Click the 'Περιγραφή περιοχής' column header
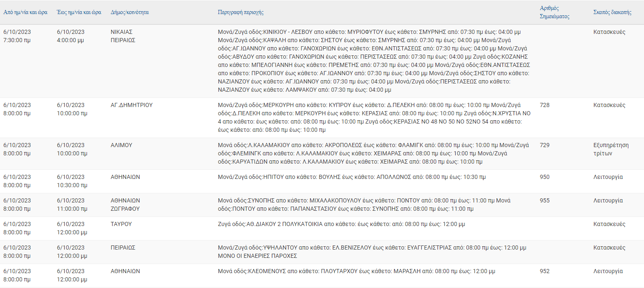644x288 pixels. click(x=241, y=12)
